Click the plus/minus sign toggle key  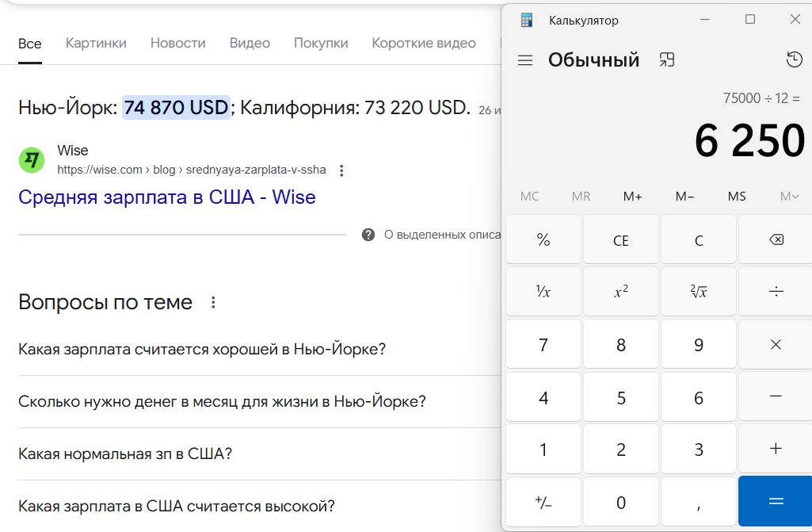click(543, 501)
